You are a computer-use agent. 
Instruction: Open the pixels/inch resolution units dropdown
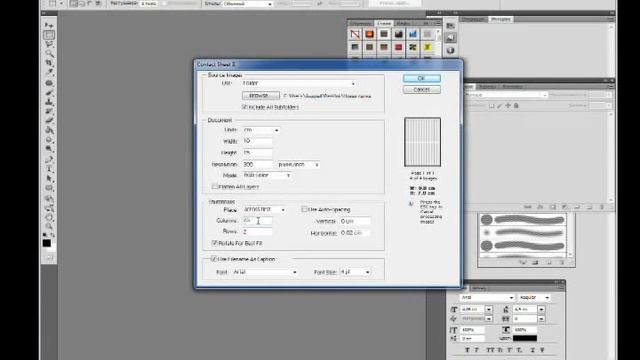(298, 164)
